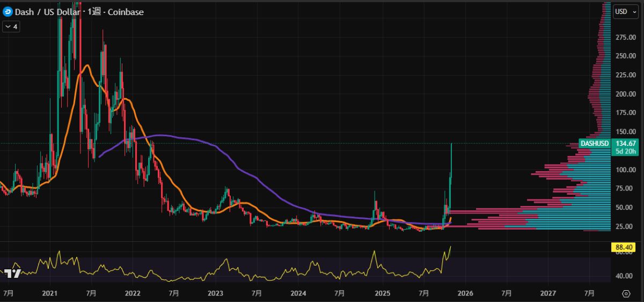Open the USD currency dropdown

(625, 12)
